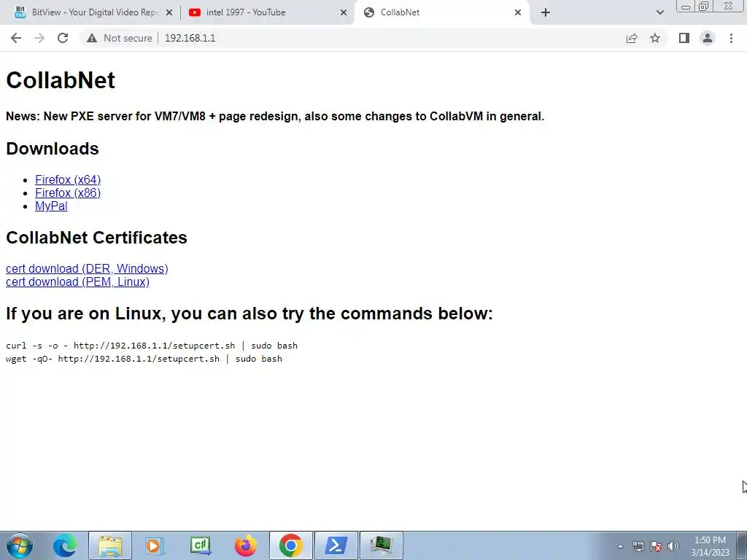Click the curl setupcert.sh command line

click(x=152, y=346)
